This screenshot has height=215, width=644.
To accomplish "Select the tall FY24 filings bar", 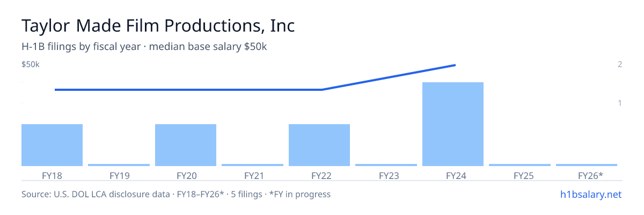I will (453, 124).
